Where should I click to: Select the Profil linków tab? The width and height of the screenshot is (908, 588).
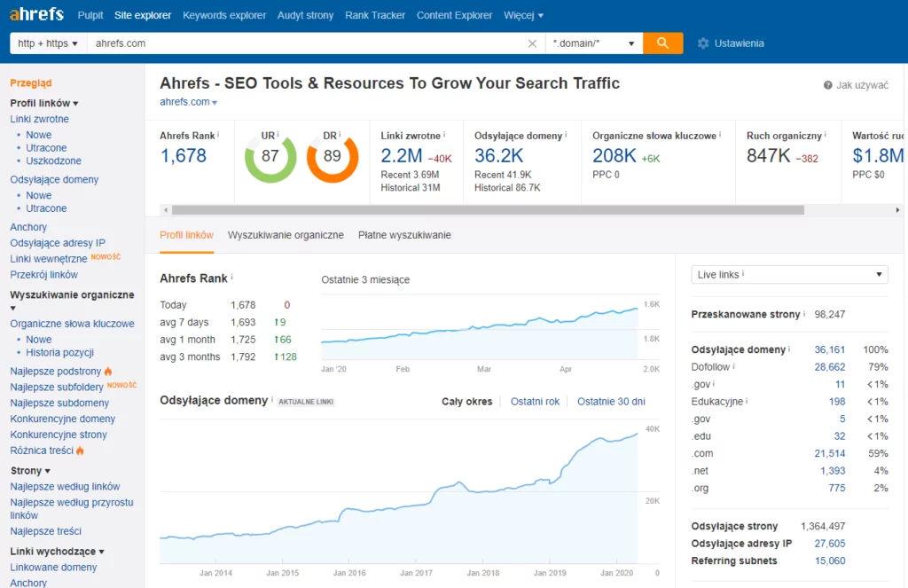pyautogui.click(x=186, y=235)
